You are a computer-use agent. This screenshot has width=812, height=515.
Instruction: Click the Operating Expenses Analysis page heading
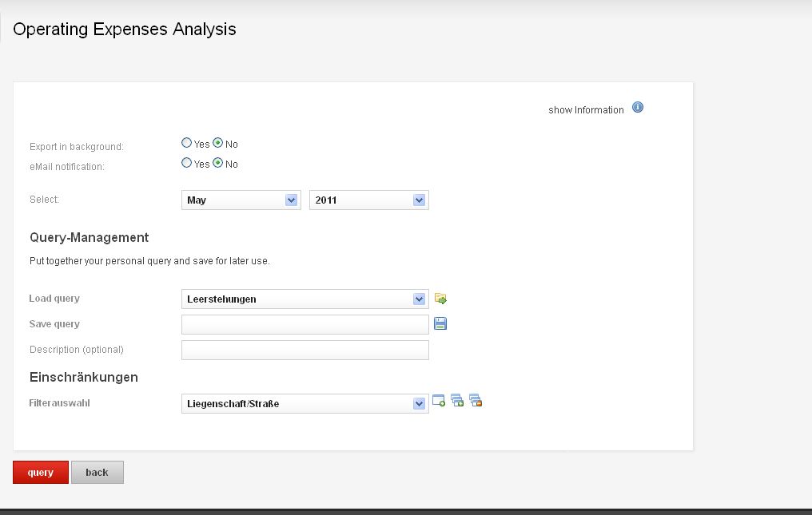click(x=125, y=30)
